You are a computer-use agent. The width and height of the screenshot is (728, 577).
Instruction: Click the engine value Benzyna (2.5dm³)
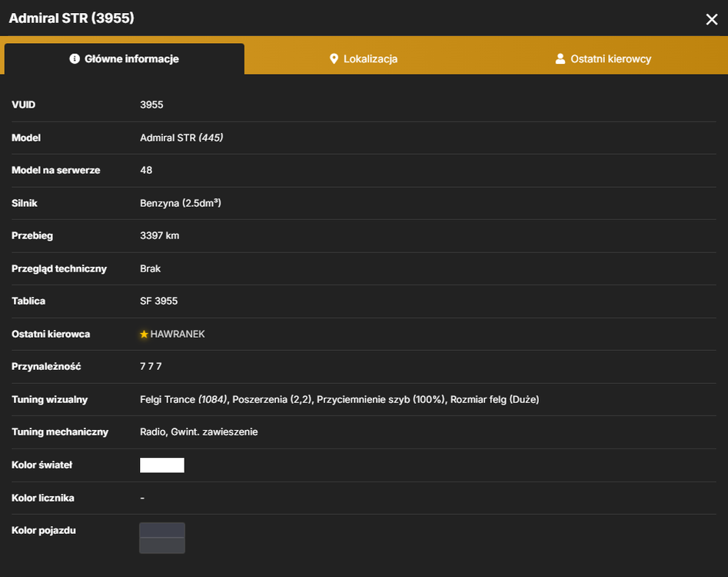click(180, 203)
